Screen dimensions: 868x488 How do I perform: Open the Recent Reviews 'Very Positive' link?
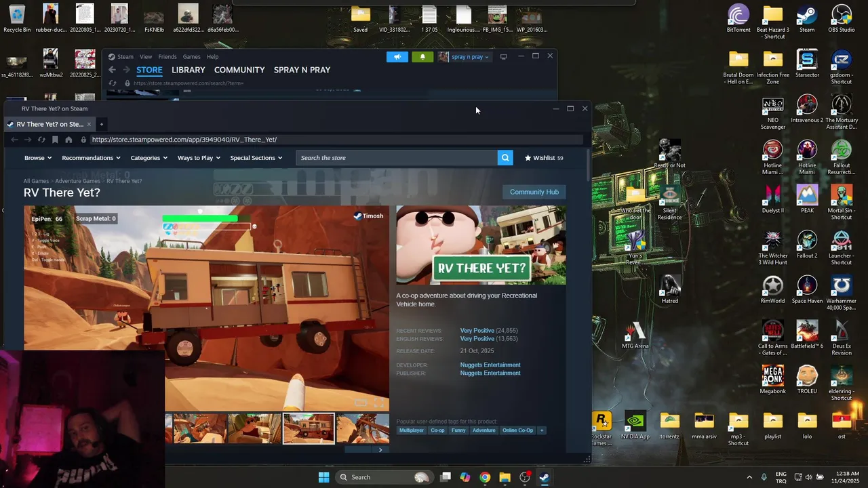tap(477, 331)
